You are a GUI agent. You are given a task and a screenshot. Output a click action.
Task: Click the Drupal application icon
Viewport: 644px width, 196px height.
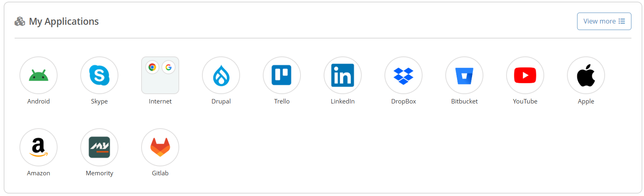pos(221,75)
